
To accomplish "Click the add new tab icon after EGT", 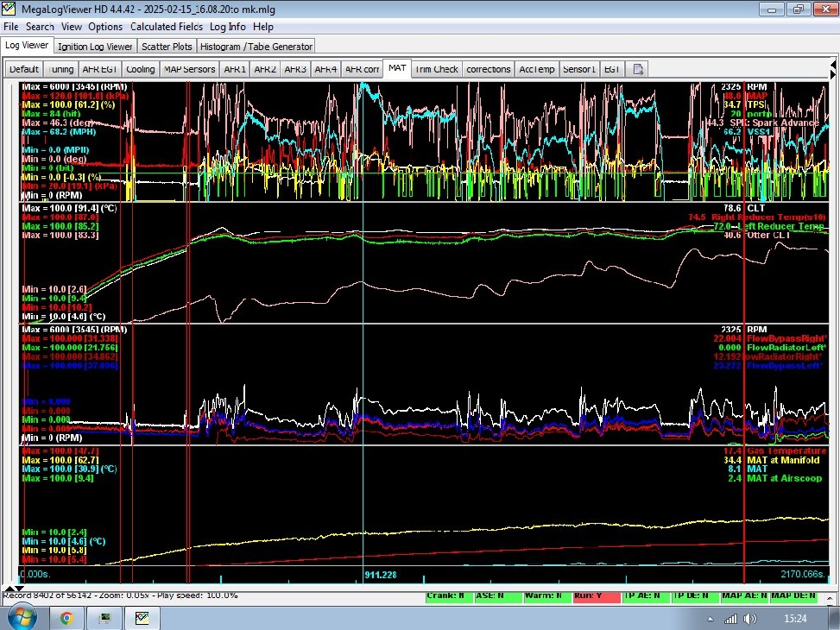I will click(639, 69).
